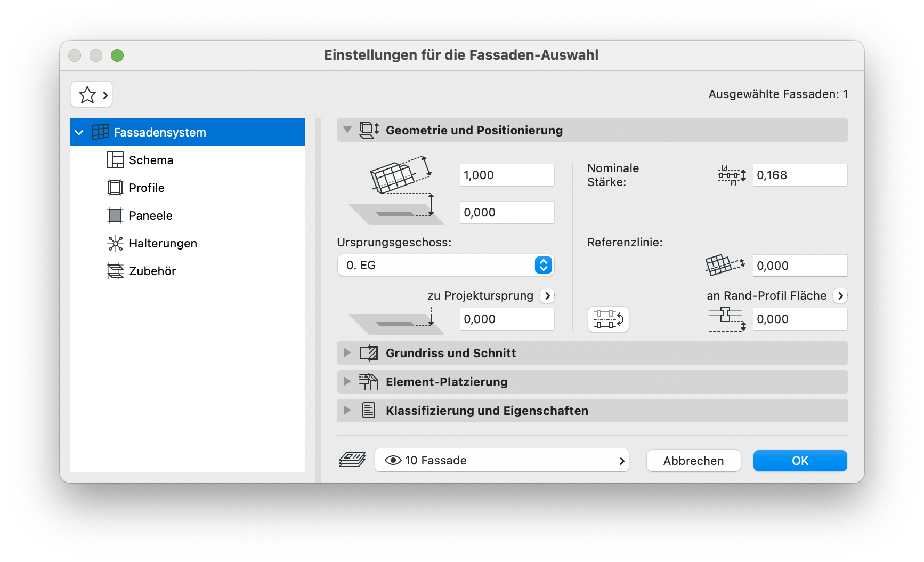Edit the zu Projektursprung value field
This screenshot has width=924, height=562.
coord(507,319)
